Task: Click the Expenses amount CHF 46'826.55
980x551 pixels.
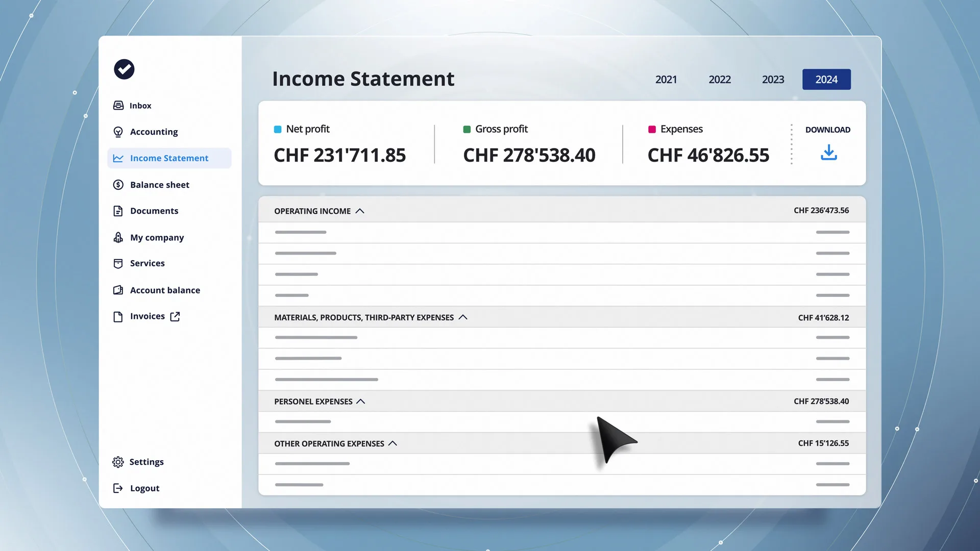Action: tap(708, 155)
